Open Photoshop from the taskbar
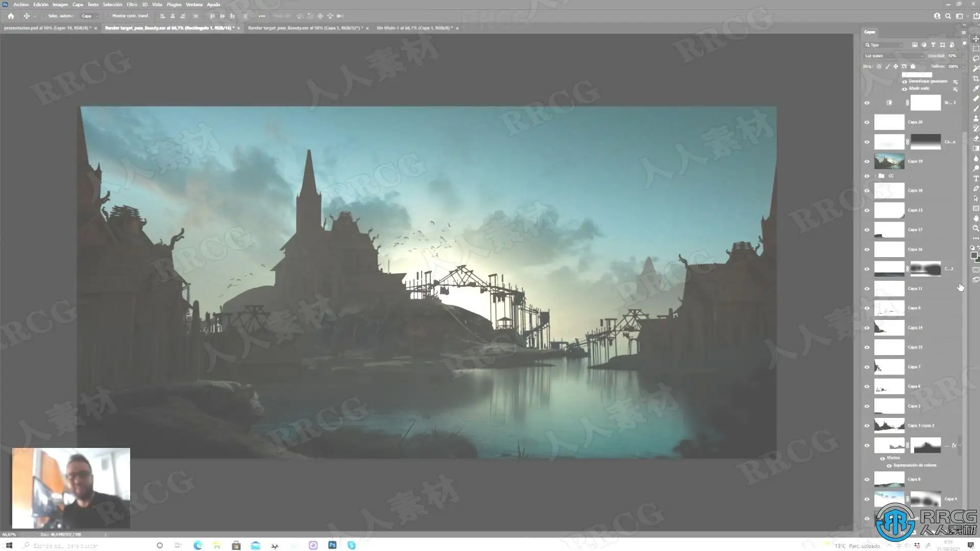 [332, 545]
